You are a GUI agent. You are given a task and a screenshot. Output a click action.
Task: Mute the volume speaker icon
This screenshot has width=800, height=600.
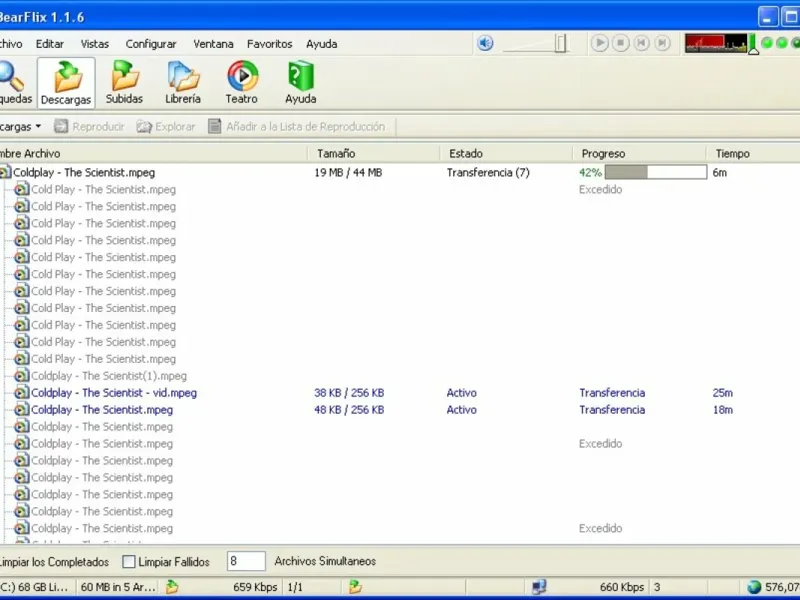click(x=485, y=43)
